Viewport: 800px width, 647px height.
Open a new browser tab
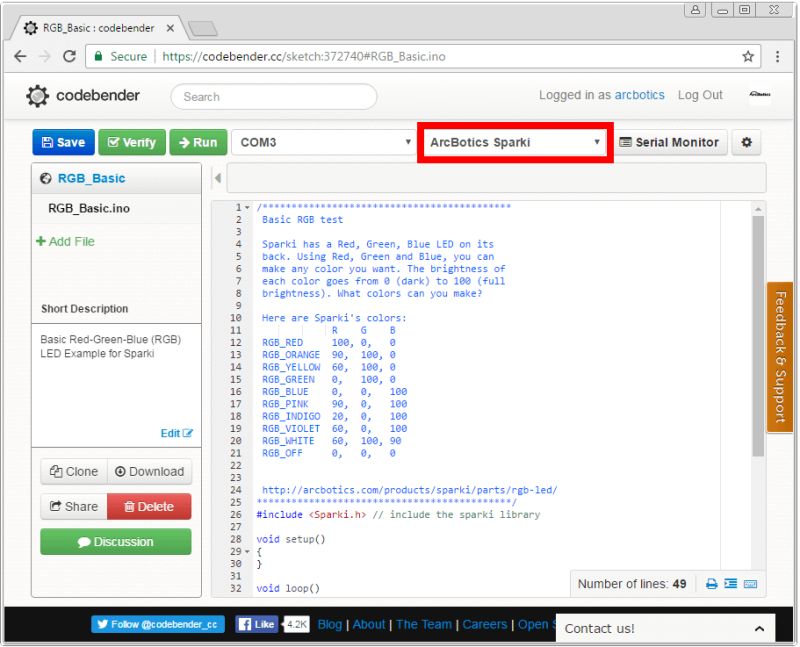203,29
